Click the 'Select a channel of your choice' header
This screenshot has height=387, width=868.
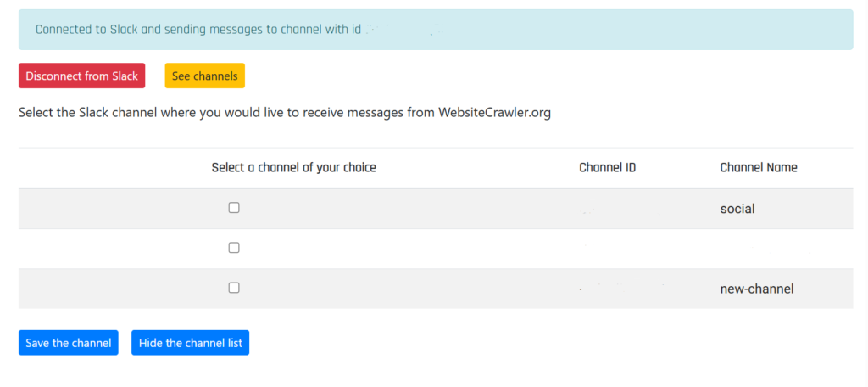[x=293, y=168]
